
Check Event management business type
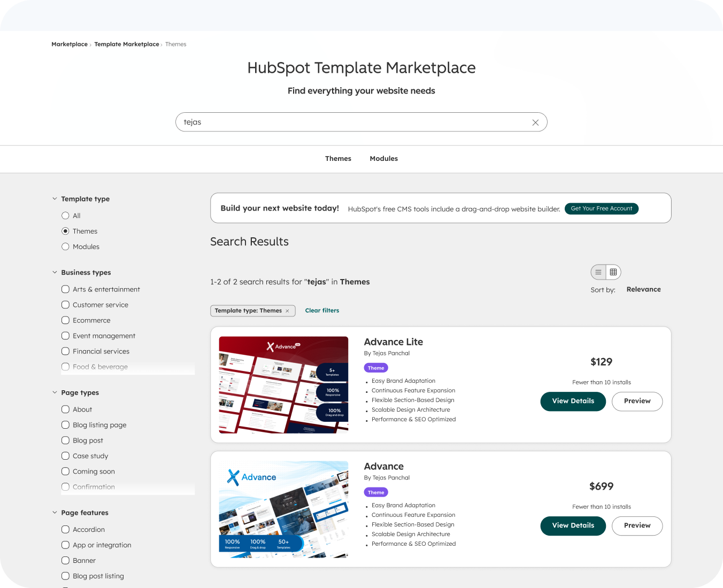coord(65,336)
